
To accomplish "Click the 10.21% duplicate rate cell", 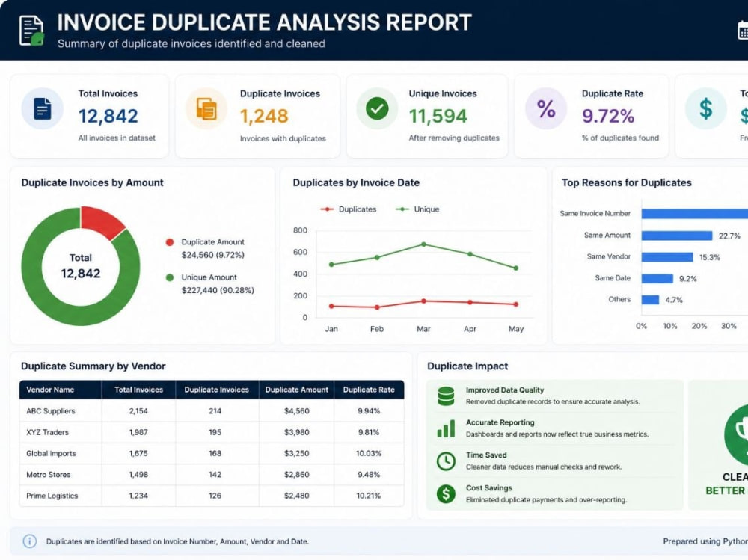I will point(369,496).
